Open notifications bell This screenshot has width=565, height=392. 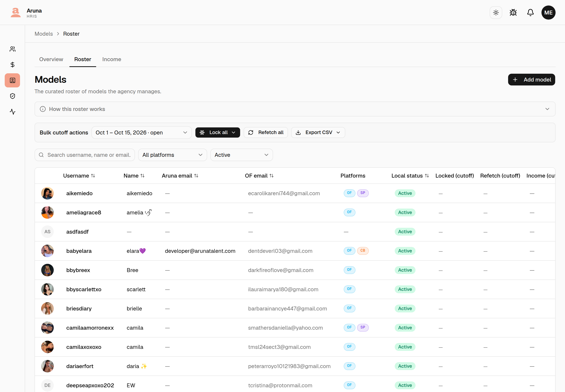pos(530,13)
